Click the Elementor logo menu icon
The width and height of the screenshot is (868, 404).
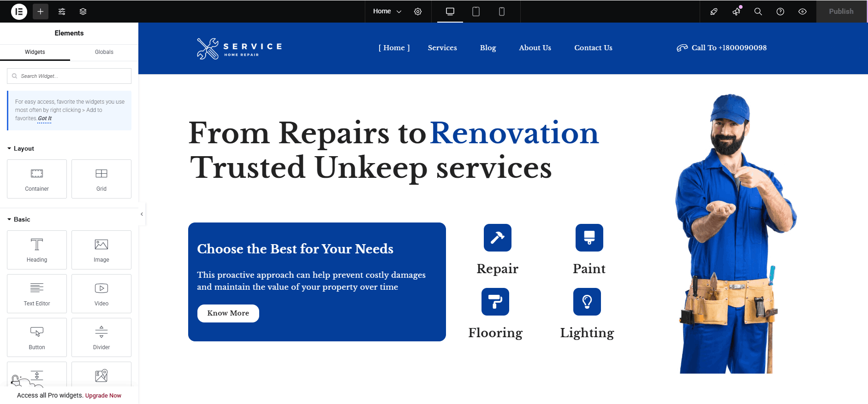click(19, 12)
